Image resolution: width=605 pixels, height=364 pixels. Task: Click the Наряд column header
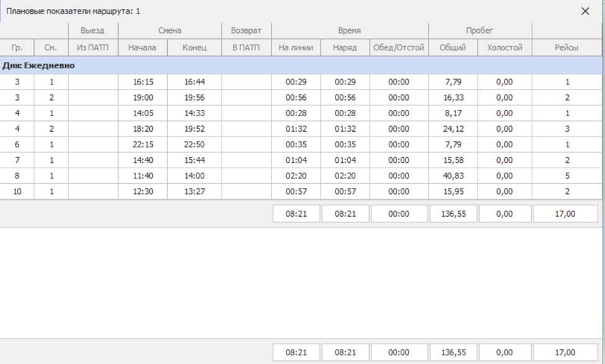point(345,48)
